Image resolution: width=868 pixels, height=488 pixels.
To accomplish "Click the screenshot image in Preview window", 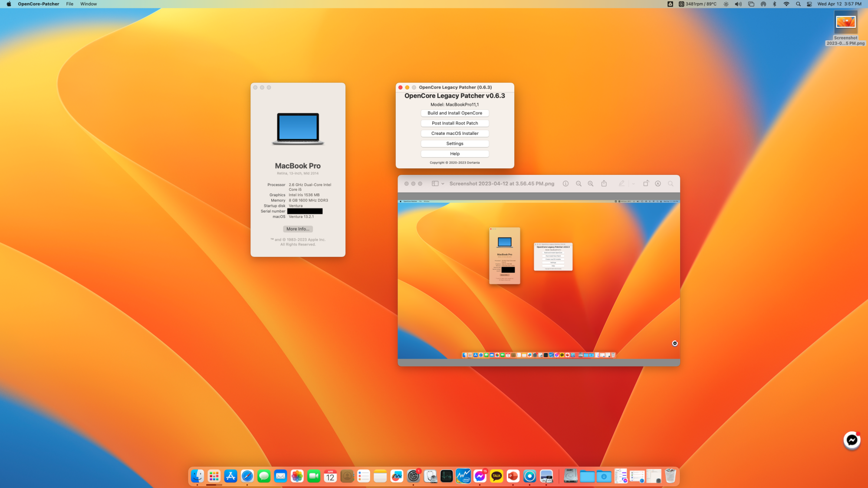I will click(539, 279).
